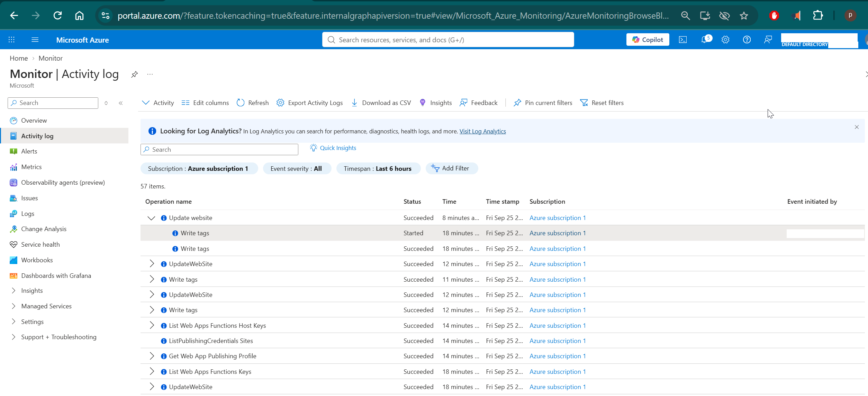Expand Support + Troubleshooting in the left menu
Screen dimensions: 868x396
tap(13, 337)
